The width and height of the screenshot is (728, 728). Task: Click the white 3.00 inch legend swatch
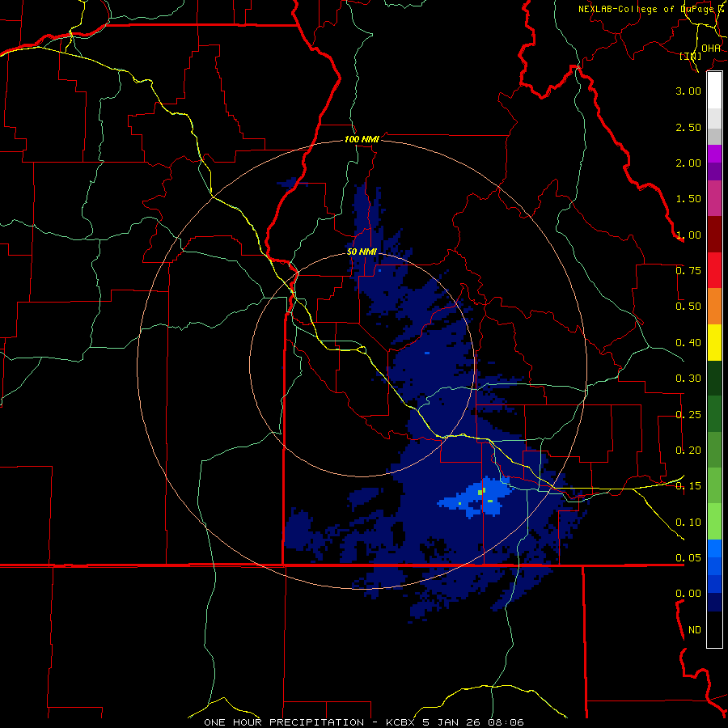[714, 91]
